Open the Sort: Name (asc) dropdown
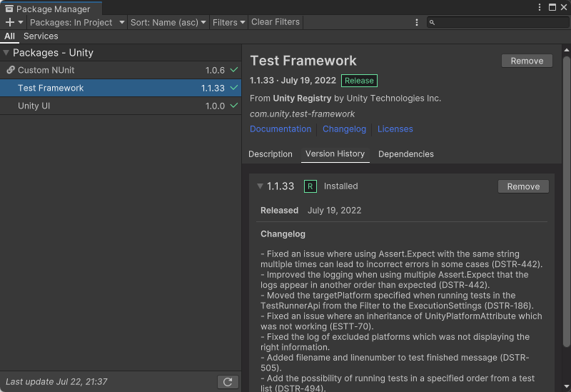 point(168,22)
